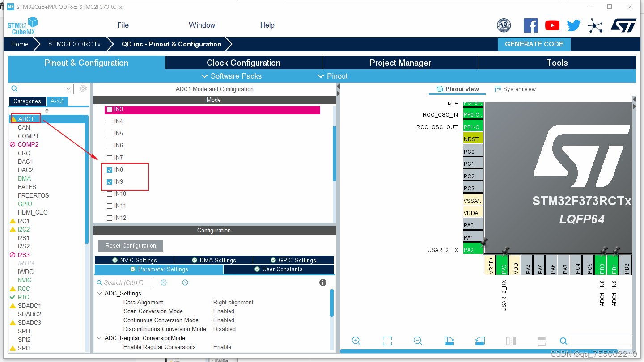Open the DMA Settings tab
Image resolution: width=644 pixels, height=362 pixels.
tap(213, 260)
